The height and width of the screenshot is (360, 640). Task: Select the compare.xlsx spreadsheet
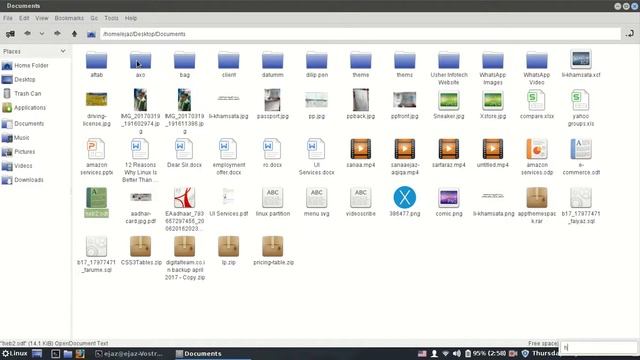point(537,104)
